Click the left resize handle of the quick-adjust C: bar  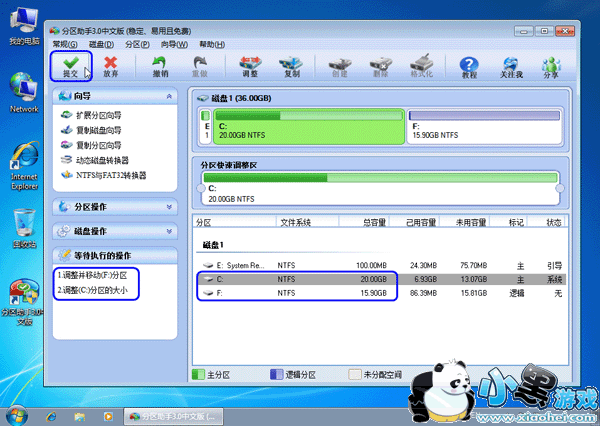point(201,188)
